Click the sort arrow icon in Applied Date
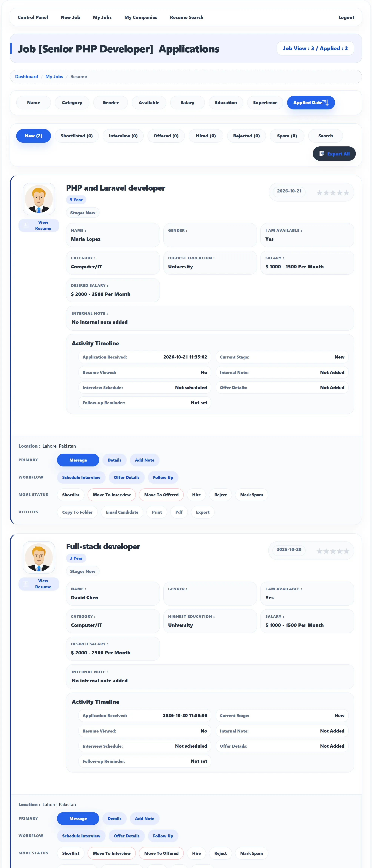Image resolution: width=372 pixels, height=868 pixels. coord(326,102)
